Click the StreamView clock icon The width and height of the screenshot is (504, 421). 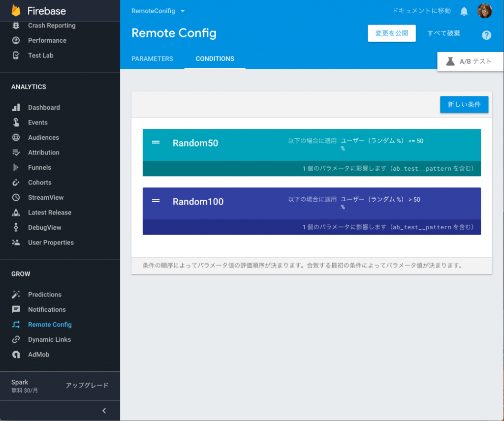16,198
